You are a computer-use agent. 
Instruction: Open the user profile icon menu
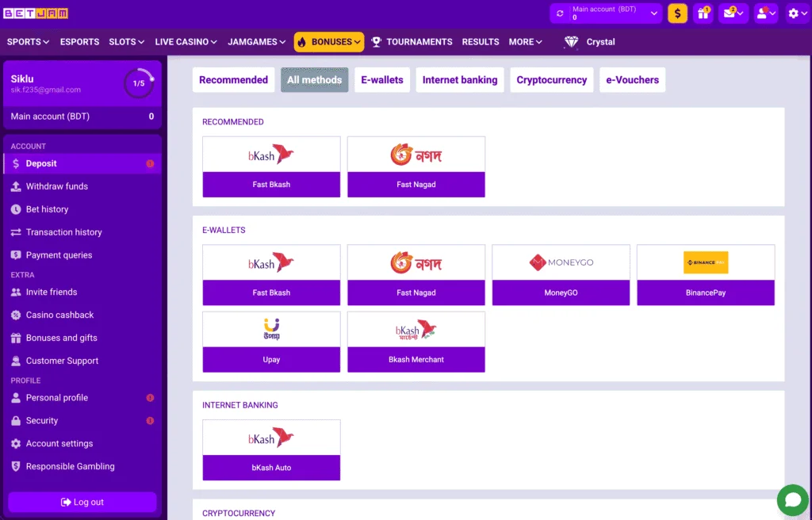click(766, 13)
